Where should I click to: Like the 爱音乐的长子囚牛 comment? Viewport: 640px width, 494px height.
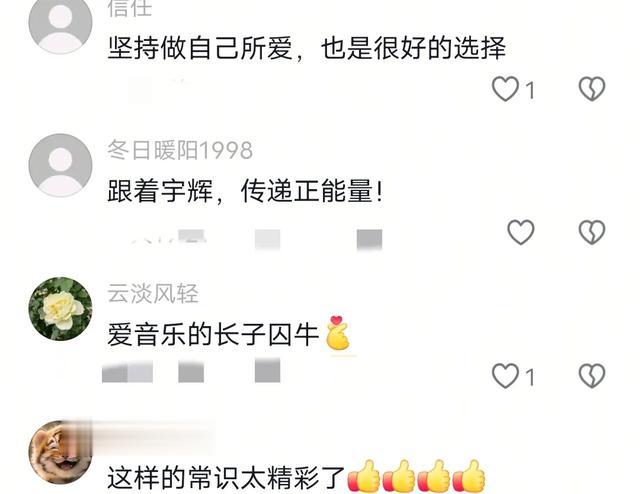point(506,376)
